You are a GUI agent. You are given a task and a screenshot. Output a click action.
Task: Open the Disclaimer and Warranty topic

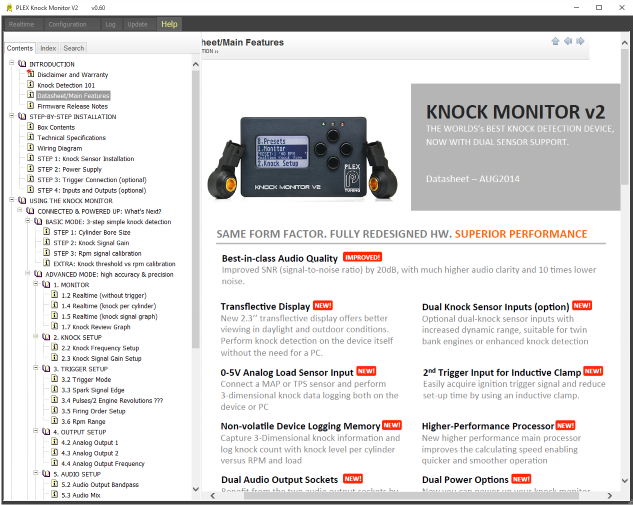(x=73, y=75)
